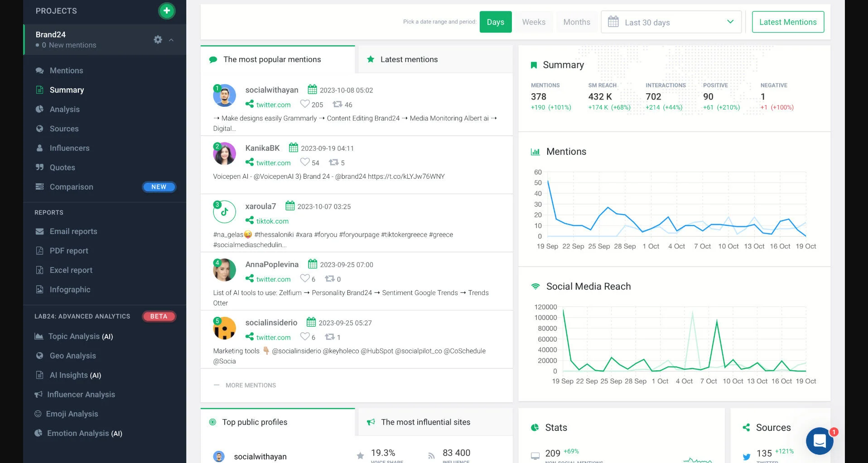Switch to Latest mentions tab
This screenshot has width=868, height=463.
point(435,59)
